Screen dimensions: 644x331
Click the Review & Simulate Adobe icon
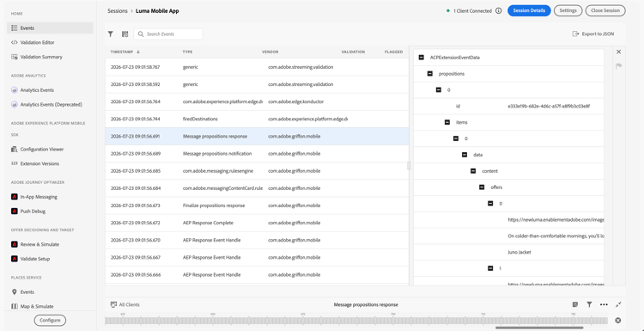pos(15,244)
